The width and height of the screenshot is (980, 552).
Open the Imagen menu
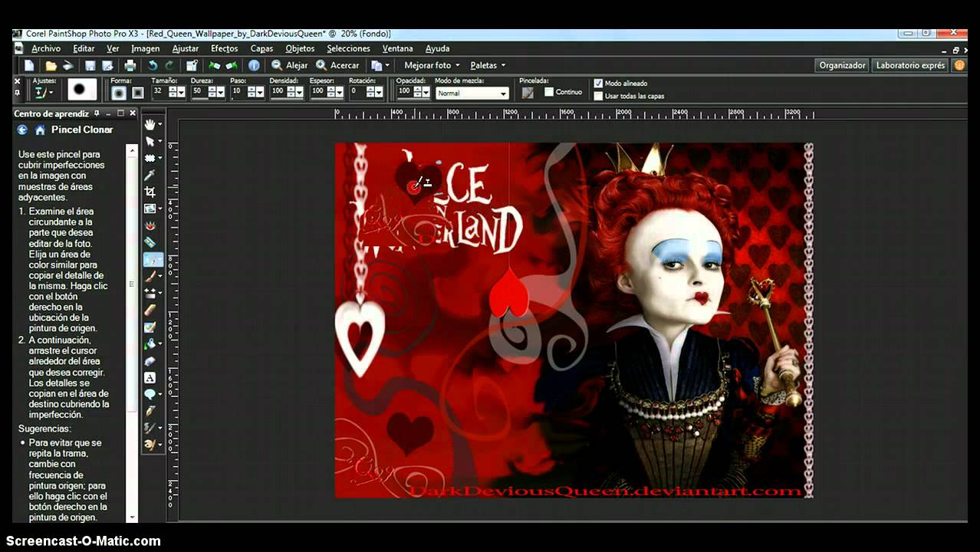click(145, 49)
